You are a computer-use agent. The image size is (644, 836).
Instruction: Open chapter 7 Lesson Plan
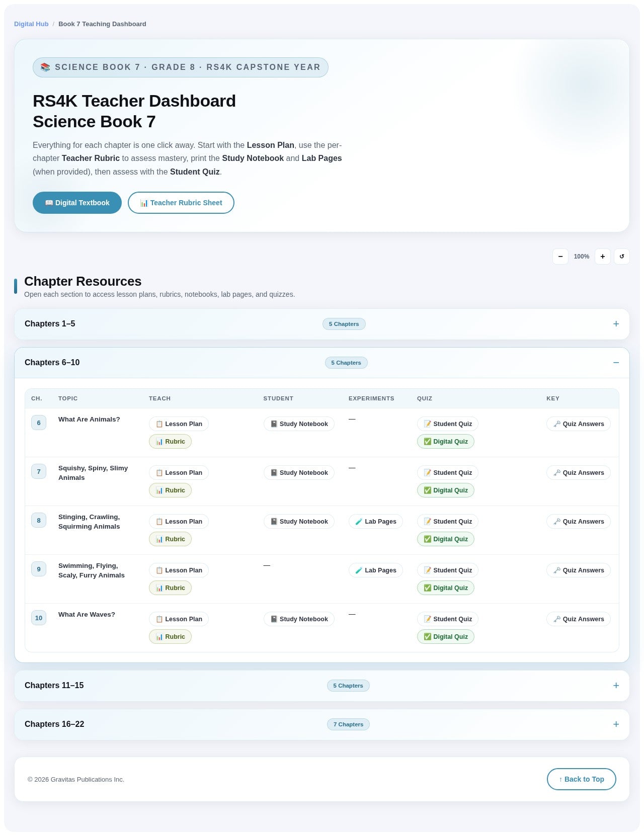coord(179,473)
